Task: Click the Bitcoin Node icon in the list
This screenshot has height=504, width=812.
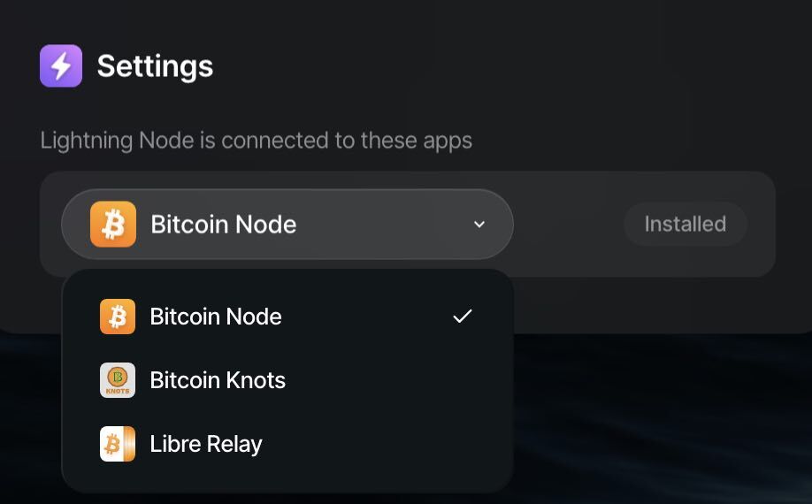Action: click(118, 317)
